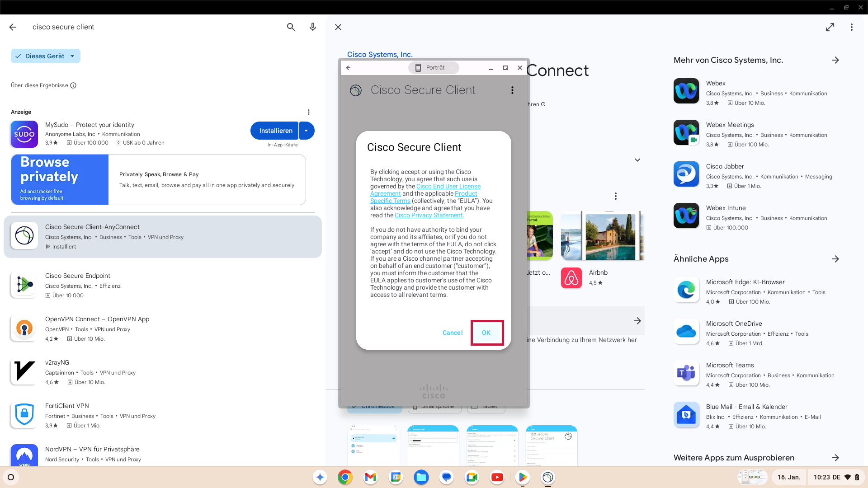Install the MySudo app

pos(274,131)
